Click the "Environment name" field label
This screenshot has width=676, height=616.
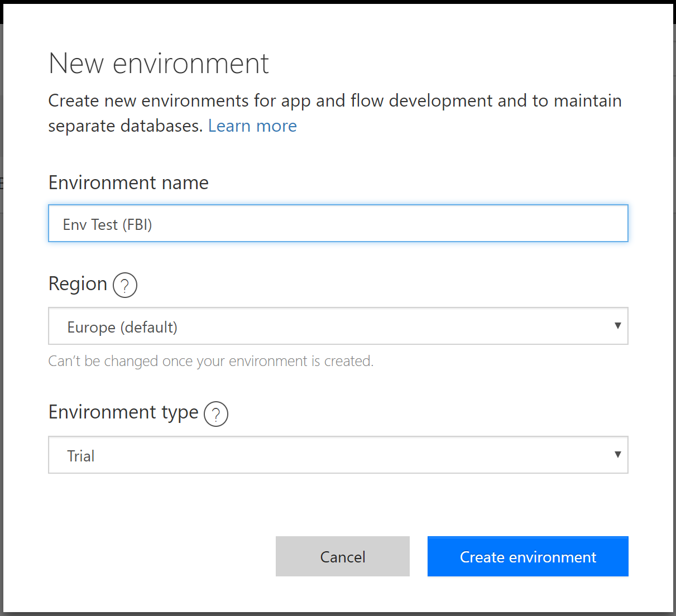tap(128, 183)
